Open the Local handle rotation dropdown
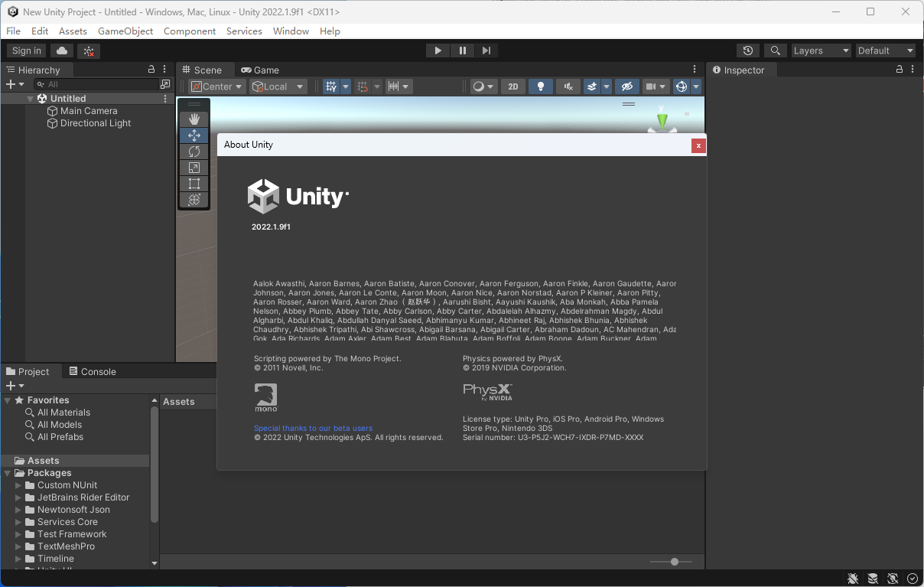This screenshot has width=924, height=587. coord(278,86)
